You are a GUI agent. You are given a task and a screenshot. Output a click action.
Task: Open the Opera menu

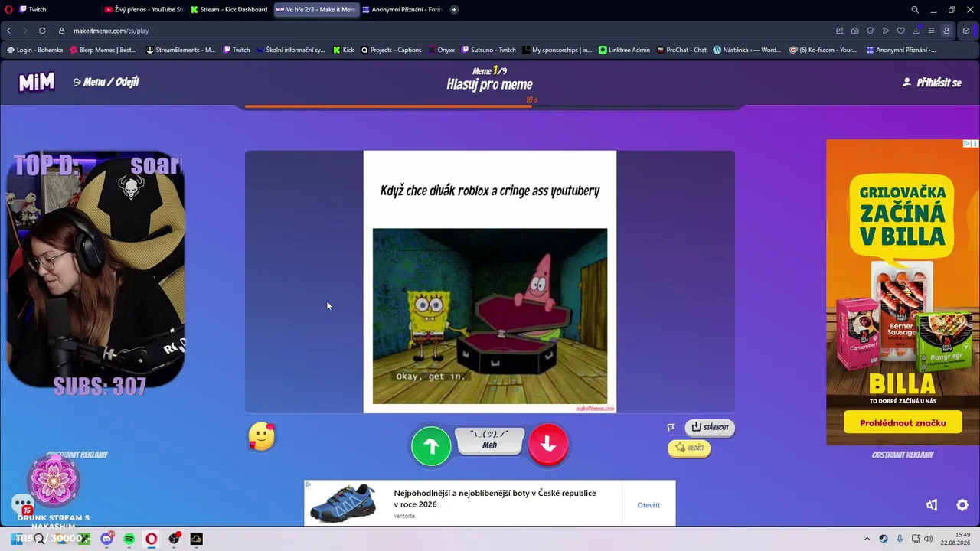click(x=8, y=10)
